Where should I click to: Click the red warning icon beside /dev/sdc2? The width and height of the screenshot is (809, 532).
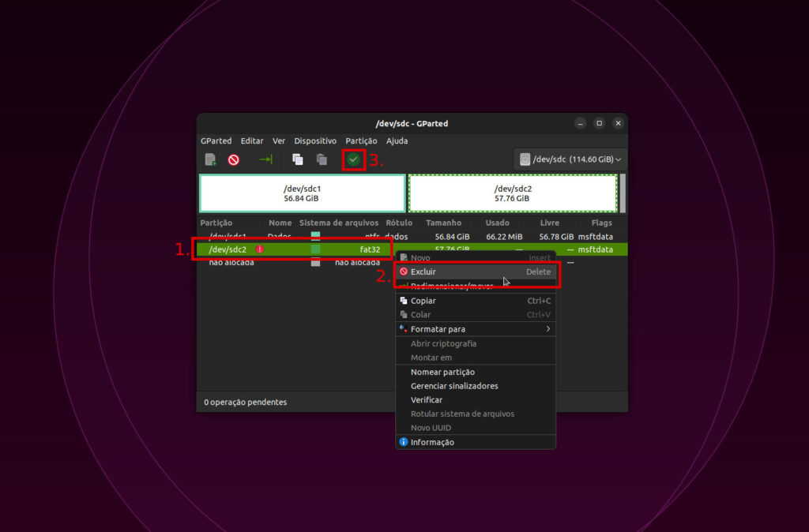[x=260, y=249]
